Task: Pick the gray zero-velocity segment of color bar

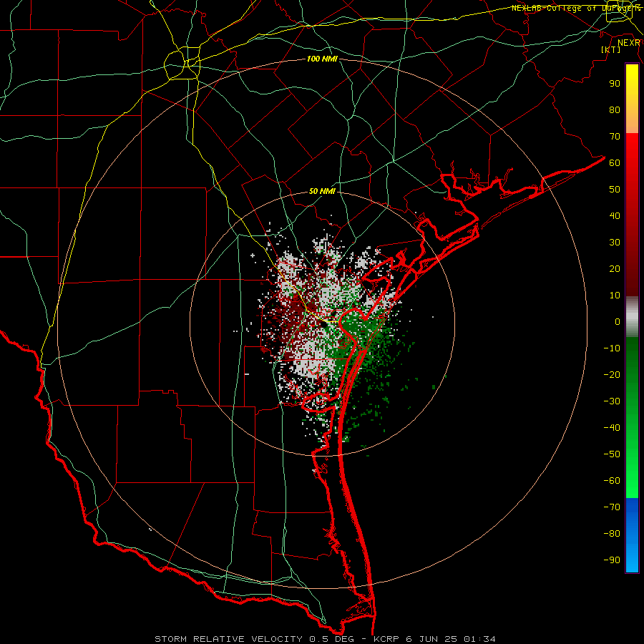Action: (632, 317)
